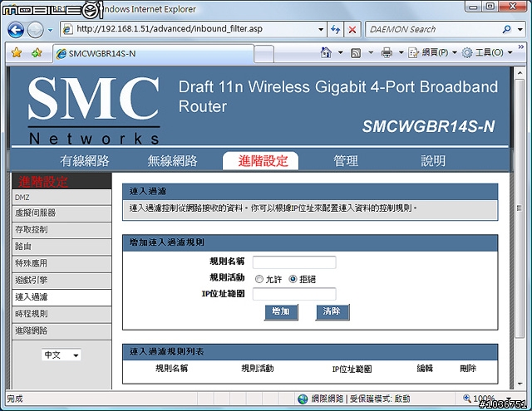Click the browser Back arrow button
The image size is (532, 411).
pos(16,30)
